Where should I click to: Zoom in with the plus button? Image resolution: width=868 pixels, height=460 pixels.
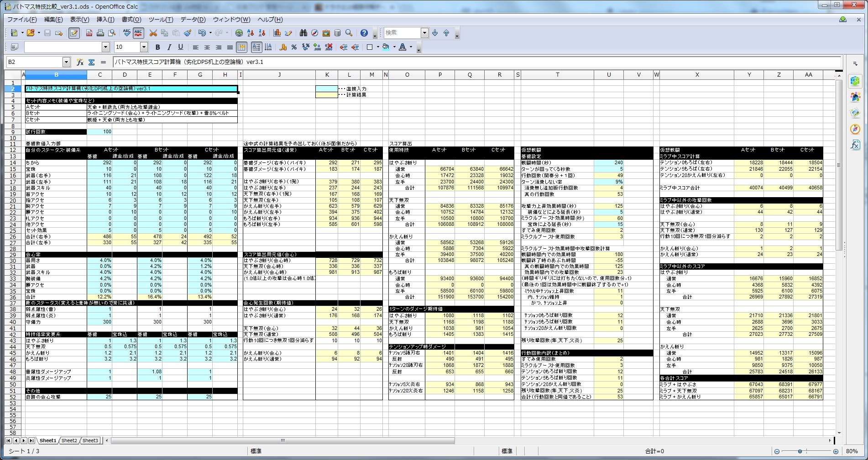coord(836,451)
